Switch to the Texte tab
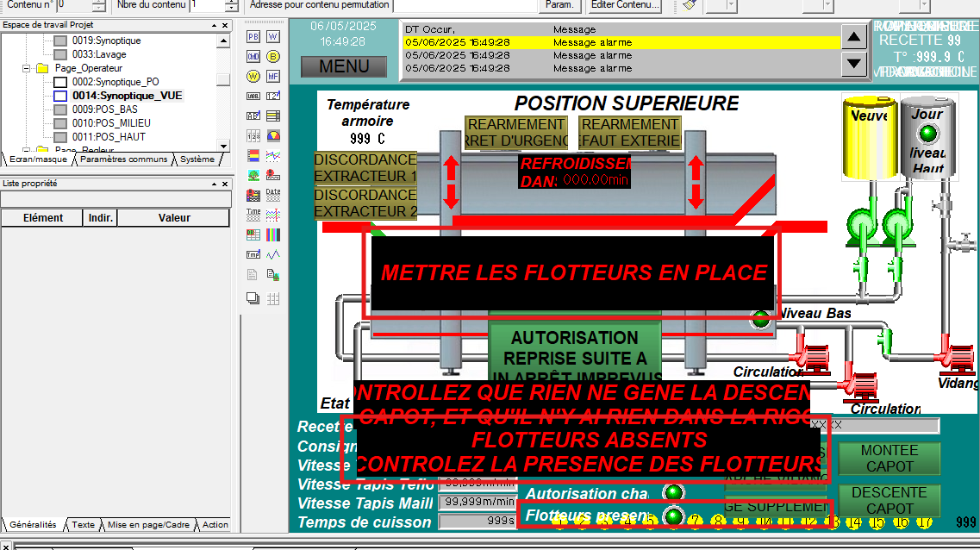This screenshot has width=980, height=550. [x=82, y=524]
